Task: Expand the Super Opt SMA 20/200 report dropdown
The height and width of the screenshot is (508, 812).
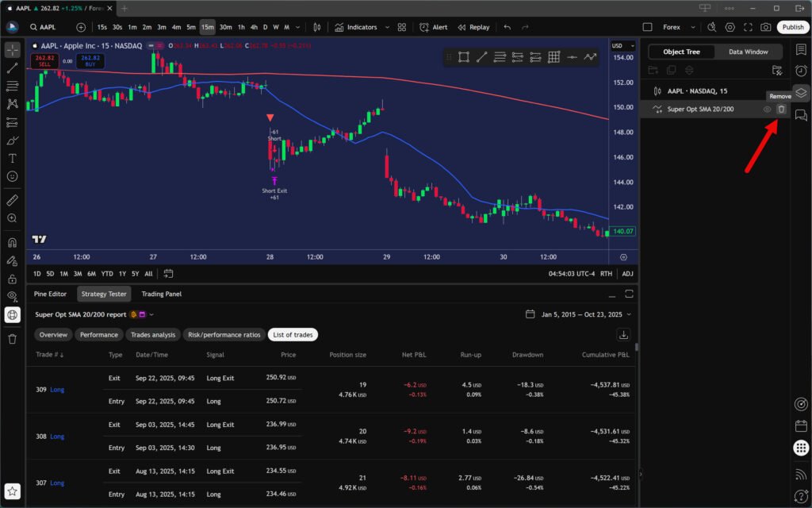Action: coord(151,314)
